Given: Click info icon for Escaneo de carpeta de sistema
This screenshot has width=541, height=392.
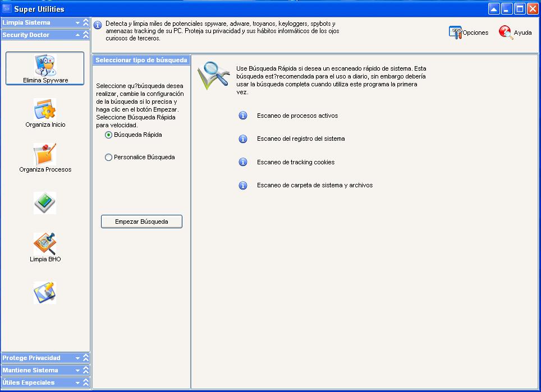Looking at the screenshot, I should pyautogui.click(x=243, y=185).
